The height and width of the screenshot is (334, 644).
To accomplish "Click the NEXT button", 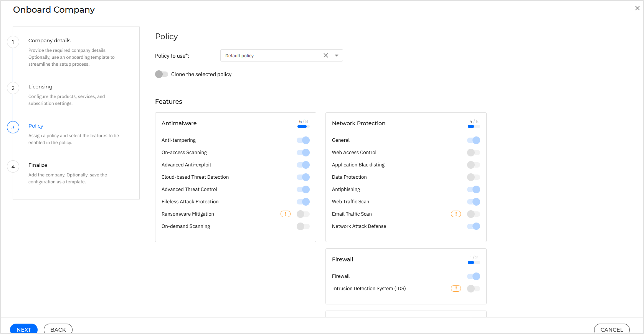I will (24, 329).
